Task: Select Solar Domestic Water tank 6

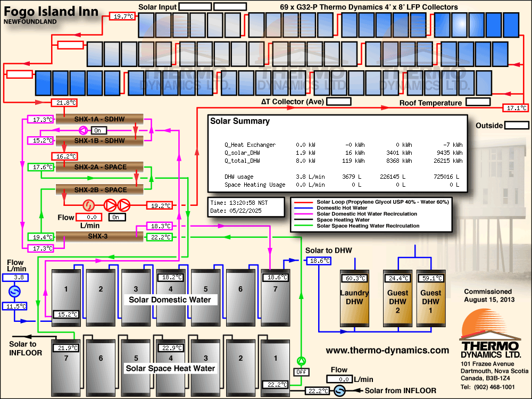Action: click(x=240, y=298)
